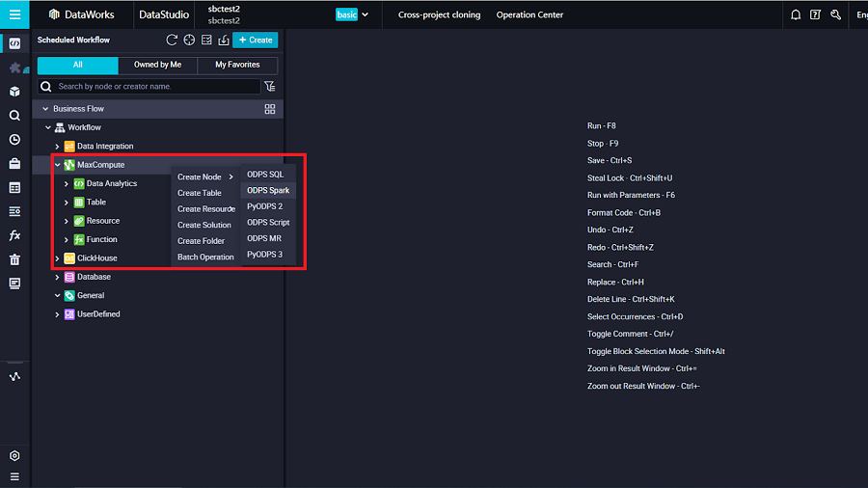Viewport: 868px width, 488px height.
Task: Open the notifications bell icon
Action: click(796, 14)
